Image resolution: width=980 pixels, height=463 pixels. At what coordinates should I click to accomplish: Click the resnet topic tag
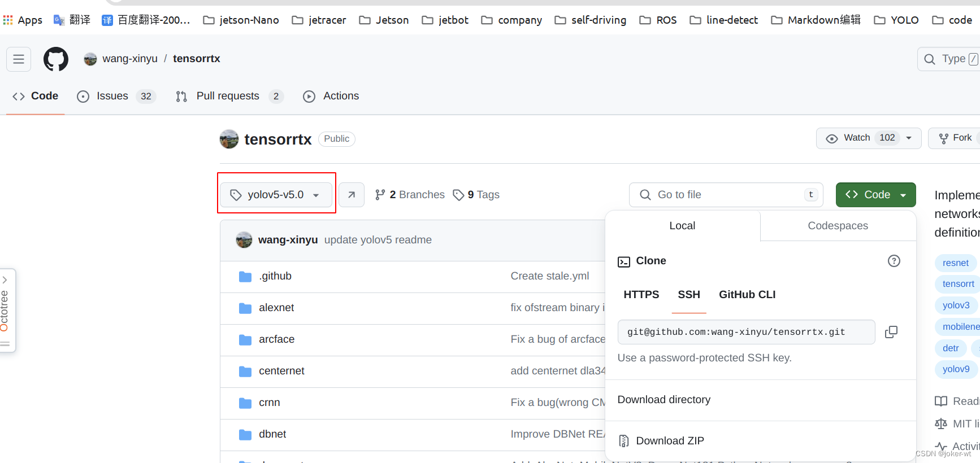[x=955, y=263]
